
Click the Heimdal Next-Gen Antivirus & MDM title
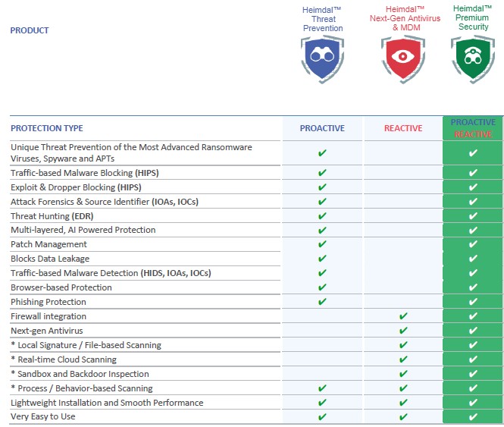coord(400,18)
